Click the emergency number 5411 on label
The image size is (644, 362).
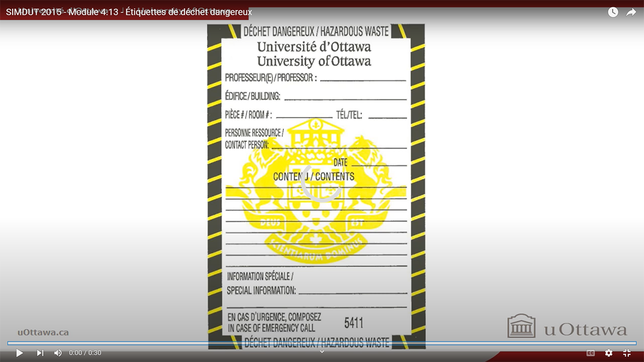click(353, 323)
